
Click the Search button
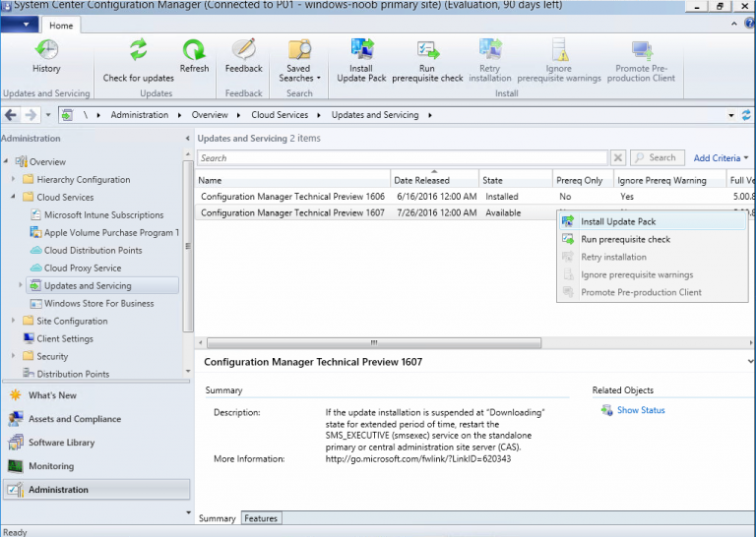[658, 157]
